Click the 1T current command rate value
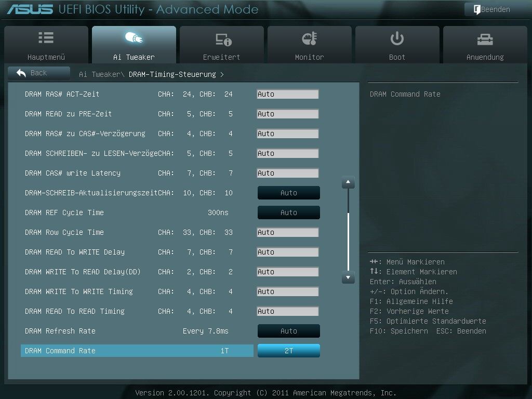This screenshot has width=532, height=399. pyautogui.click(x=224, y=351)
